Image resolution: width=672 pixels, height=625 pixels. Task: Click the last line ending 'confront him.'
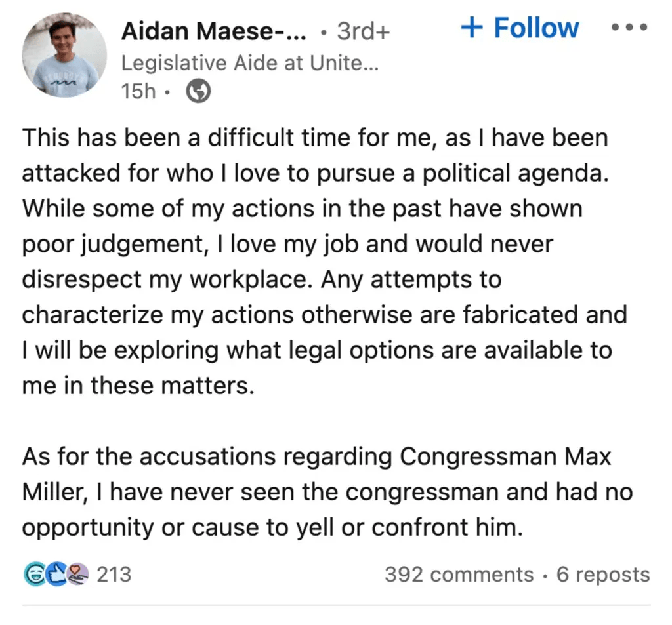pyautogui.click(x=272, y=526)
